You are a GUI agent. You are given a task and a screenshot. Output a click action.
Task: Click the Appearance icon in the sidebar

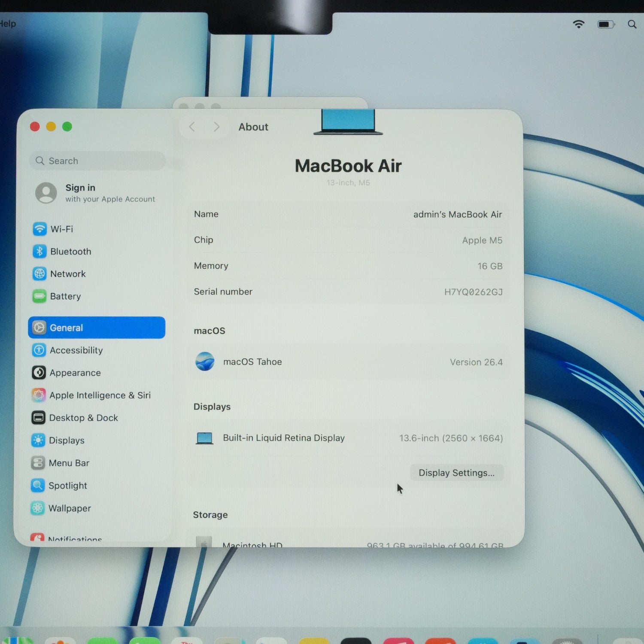coord(39,372)
